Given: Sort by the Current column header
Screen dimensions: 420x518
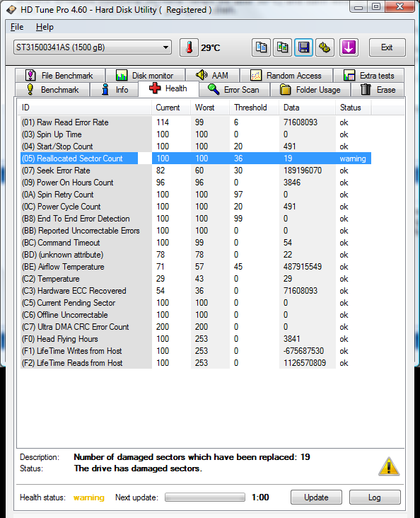Looking at the screenshot, I should pyautogui.click(x=171, y=108).
